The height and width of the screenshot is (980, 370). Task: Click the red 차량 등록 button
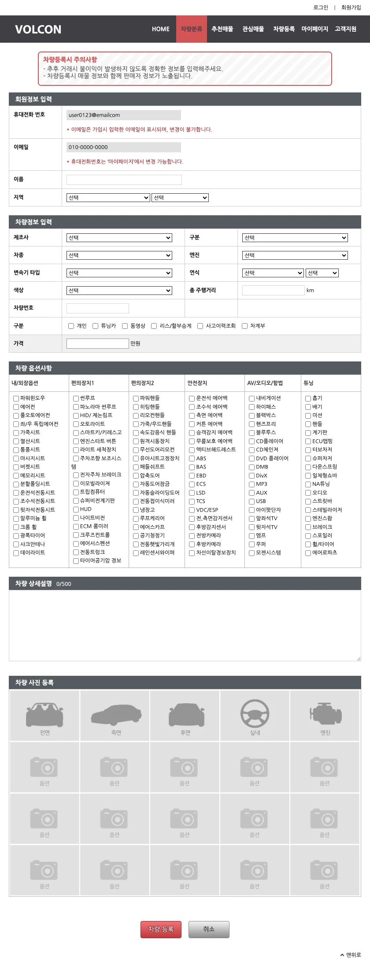coord(161,929)
